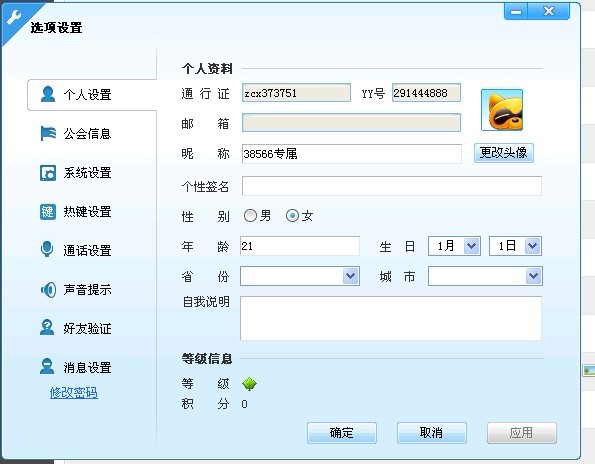The width and height of the screenshot is (595, 464).
Task: Open the 通话设置 microphone icon
Action: point(47,250)
